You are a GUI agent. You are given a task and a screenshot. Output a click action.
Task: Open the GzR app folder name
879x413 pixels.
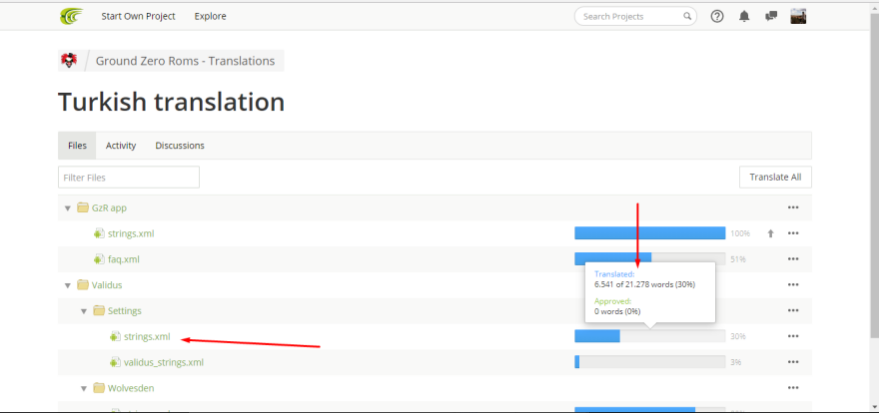click(109, 208)
